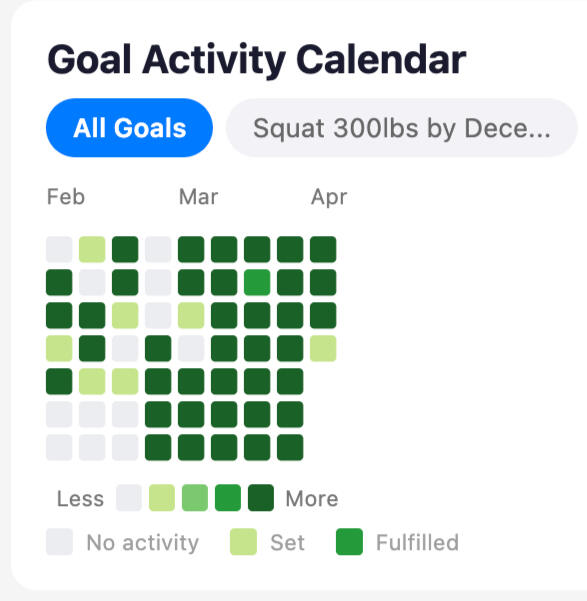
Task: Click the first gray cell under Feb
Action: [59, 250]
